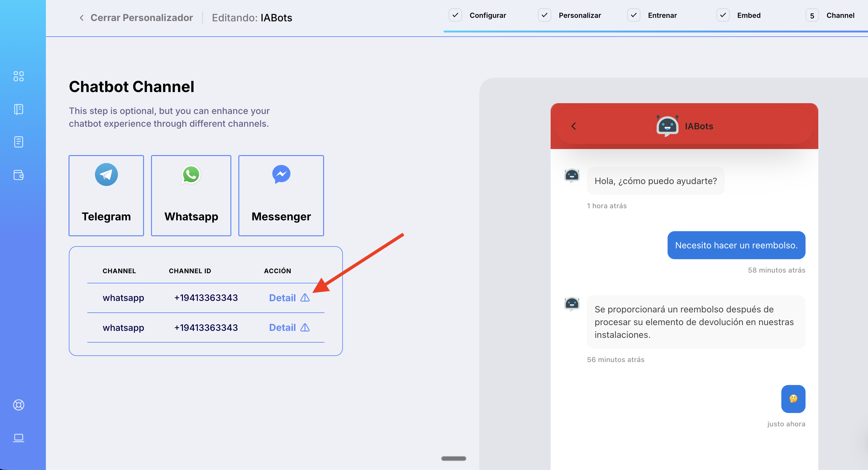Select the Telegram channel card
This screenshot has height=470, width=868.
pos(106,195)
